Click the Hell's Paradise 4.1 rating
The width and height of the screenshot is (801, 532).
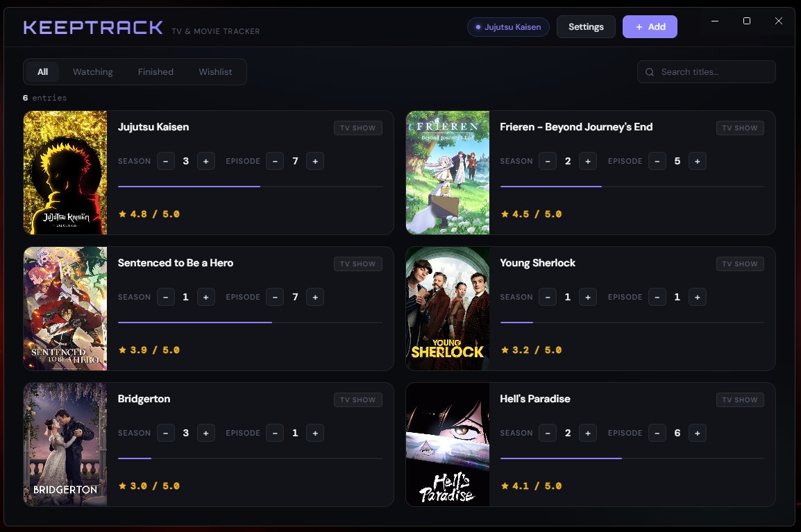tap(531, 486)
